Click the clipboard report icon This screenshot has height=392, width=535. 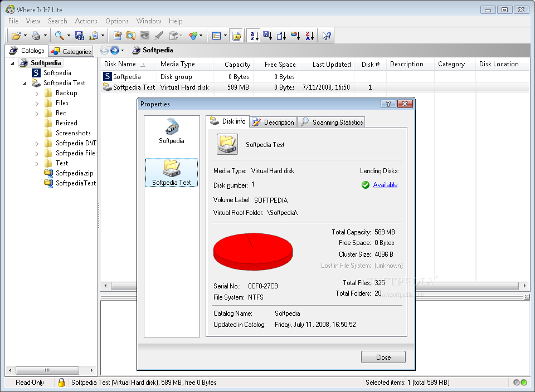tap(94, 36)
